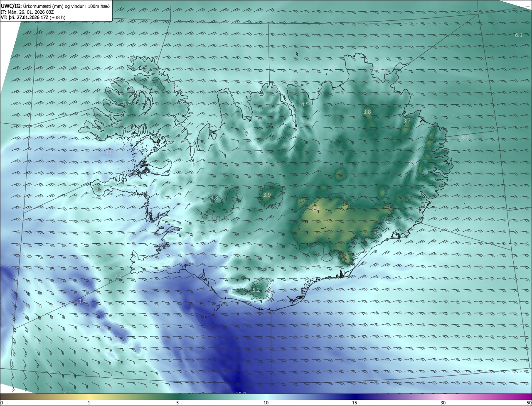532x406 pixels.
Task: Click the 13.4 value label
Action: pyautogui.click(x=81, y=301)
